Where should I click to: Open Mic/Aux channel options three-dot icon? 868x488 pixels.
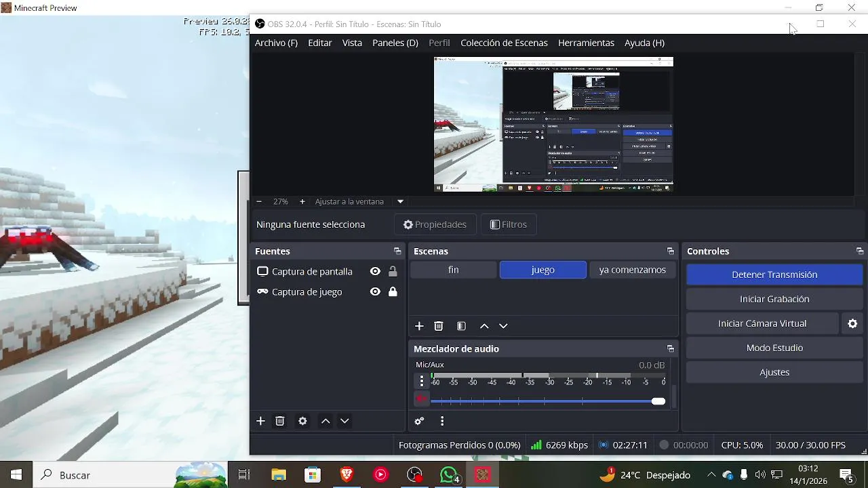(x=422, y=381)
